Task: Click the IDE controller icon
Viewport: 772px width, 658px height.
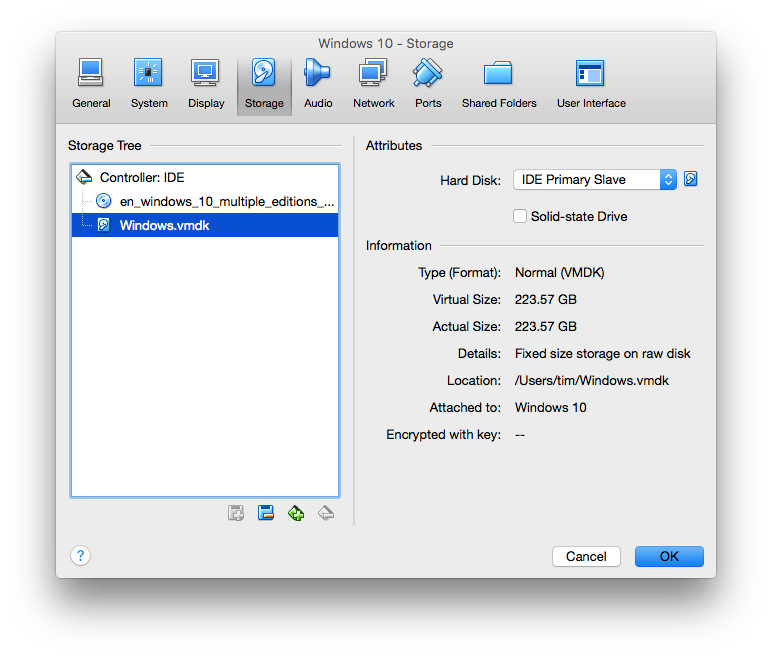Action: (84, 177)
